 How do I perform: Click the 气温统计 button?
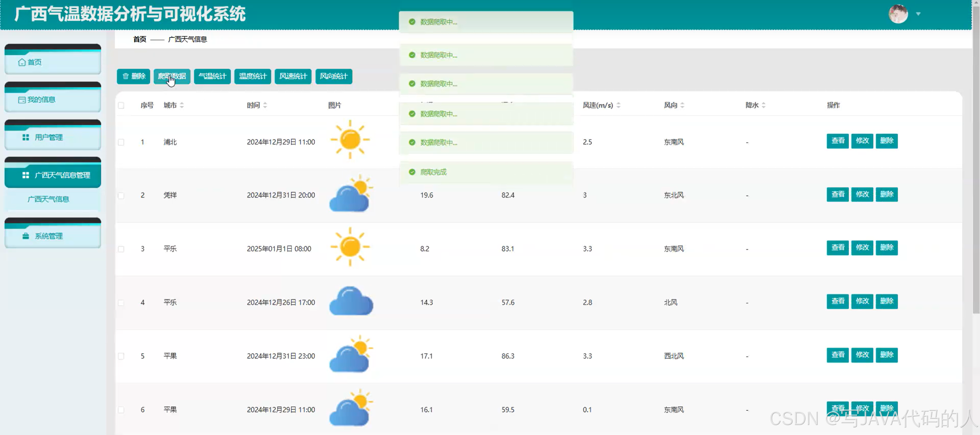pos(212,76)
